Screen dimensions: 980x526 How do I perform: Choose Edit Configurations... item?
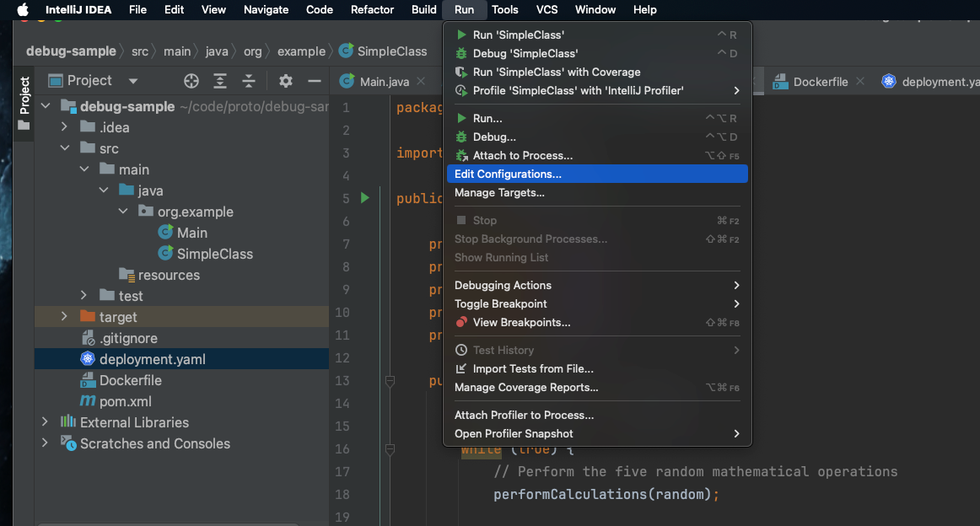[597, 174]
